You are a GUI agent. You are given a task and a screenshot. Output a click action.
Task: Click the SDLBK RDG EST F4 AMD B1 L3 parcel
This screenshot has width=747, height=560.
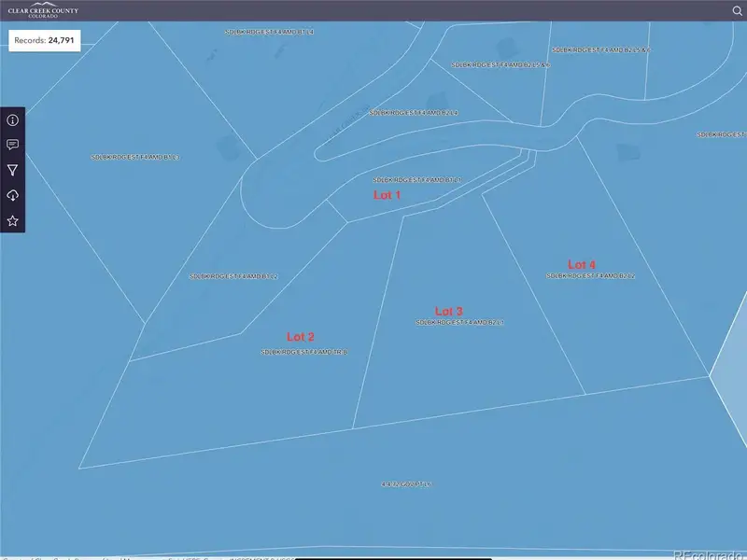[x=135, y=158]
